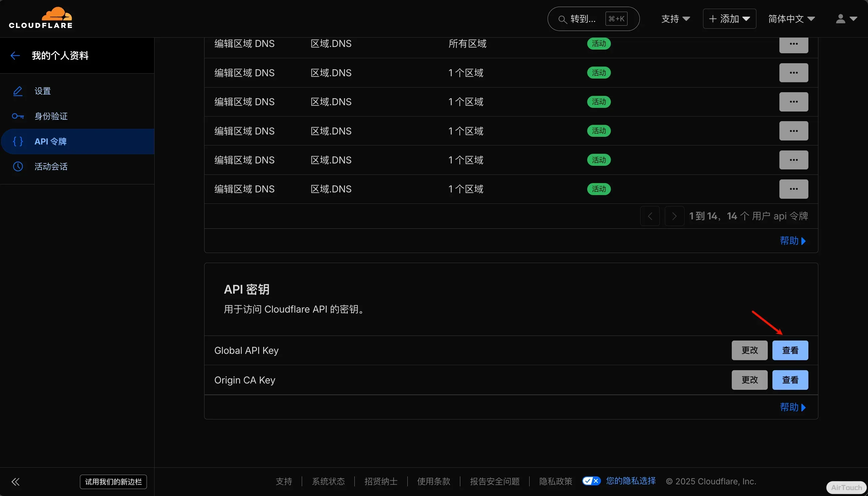Click 帮助 link under API 密钥
Screen dimensions: 868x496
point(792,407)
